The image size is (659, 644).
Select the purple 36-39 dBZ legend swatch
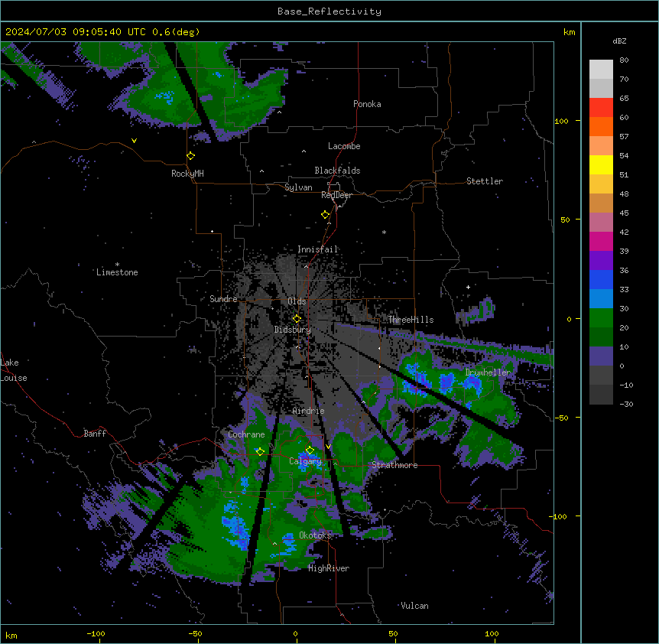pos(601,261)
